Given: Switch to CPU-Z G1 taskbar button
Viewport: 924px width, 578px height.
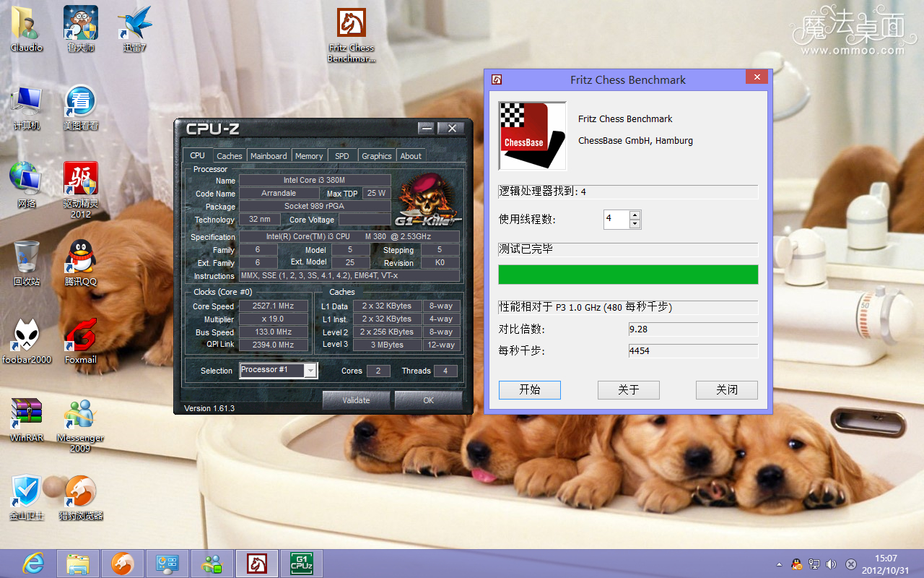Looking at the screenshot, I should [x=301, y=564].
